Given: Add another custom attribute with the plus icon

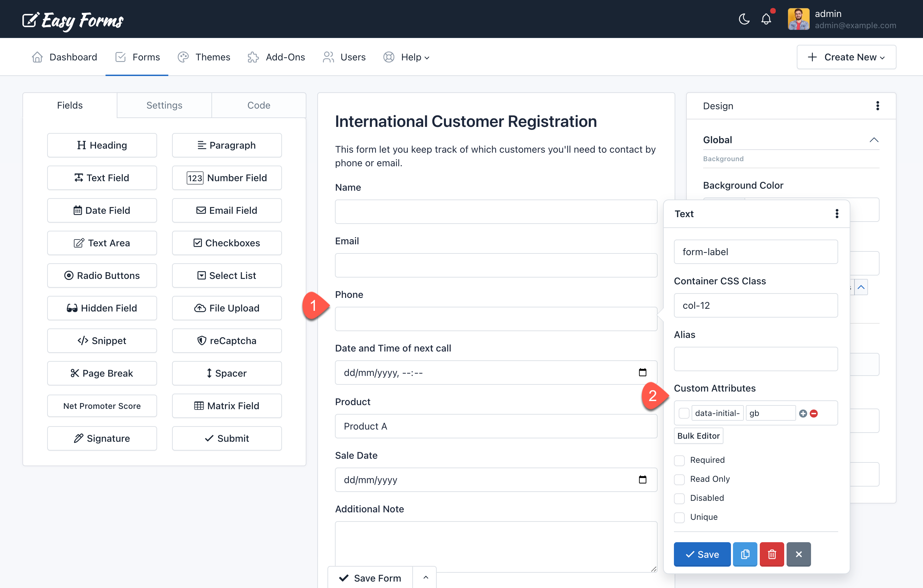Looking at the screenshot, I should (803, 413).
